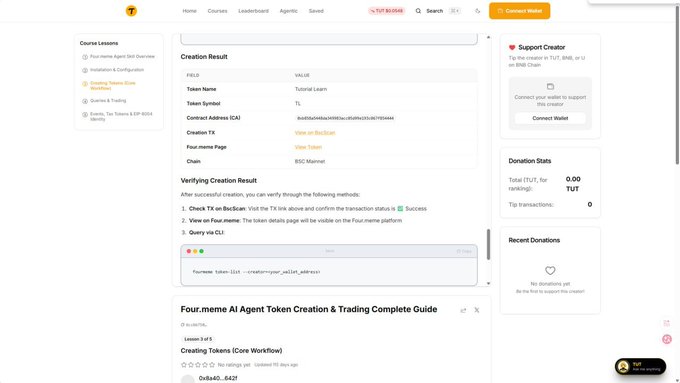Click the faint pink floating icon above
The height and width of the screenshot is (383, 680).
(x=667, y=323)
